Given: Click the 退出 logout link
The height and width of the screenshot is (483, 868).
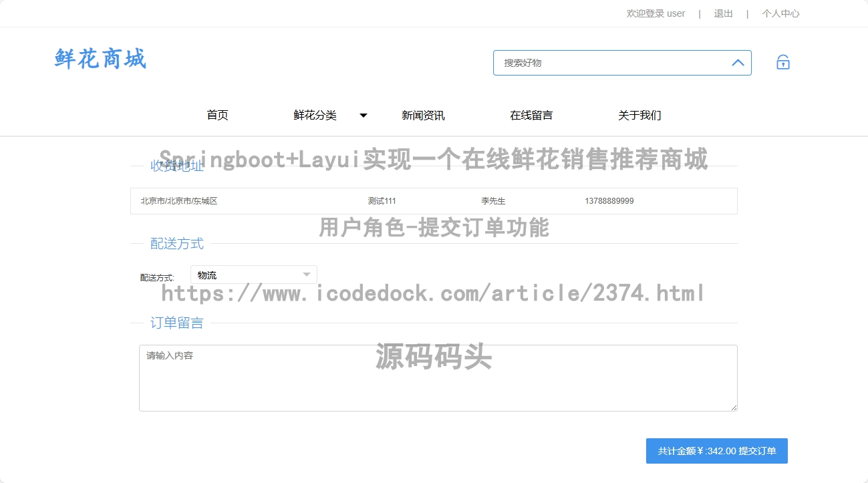Looking at the screenshot, I should pyautogui.click(x=723, y=13).
